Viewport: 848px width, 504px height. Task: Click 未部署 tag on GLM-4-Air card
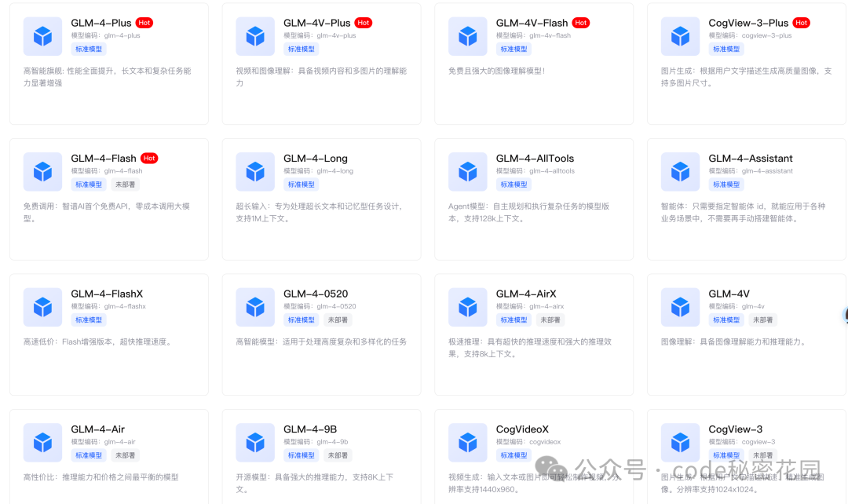[125, 455]
